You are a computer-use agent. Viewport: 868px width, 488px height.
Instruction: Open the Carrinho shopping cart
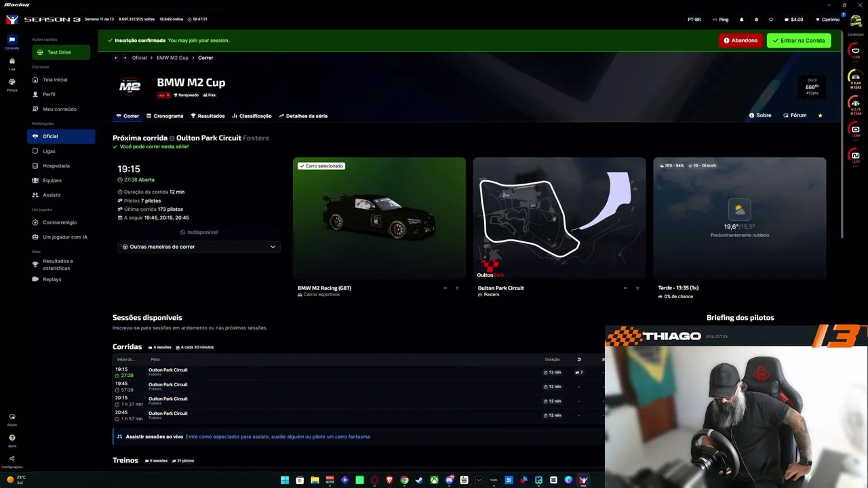coord(827,20)
